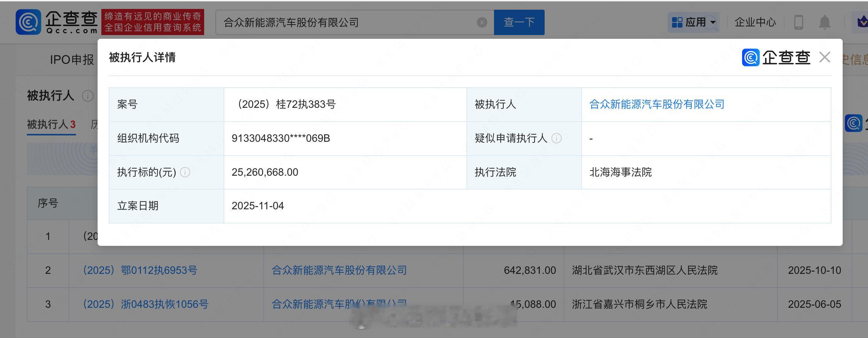Clear the search field with the X icon
868x338 pixels.
coord(482,22)
